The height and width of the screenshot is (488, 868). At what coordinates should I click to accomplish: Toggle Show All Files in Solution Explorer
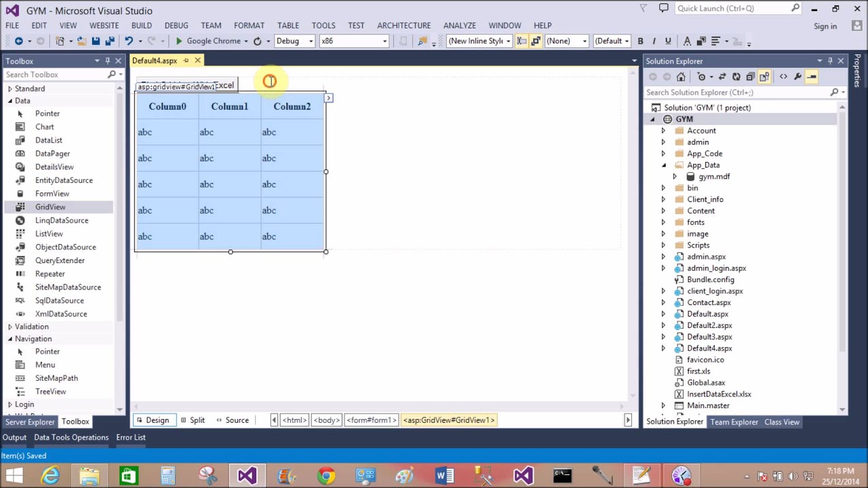(764, 77)
